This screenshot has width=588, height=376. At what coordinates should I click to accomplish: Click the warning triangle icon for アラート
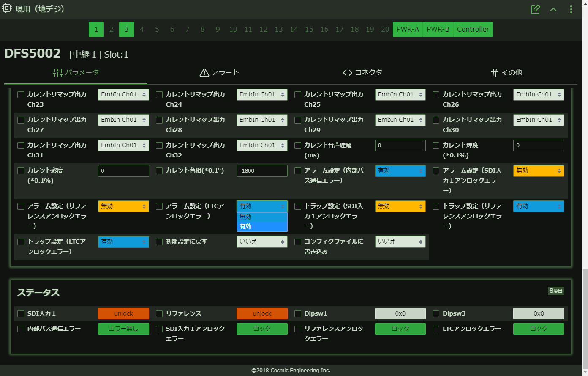(x=204, y=73)
